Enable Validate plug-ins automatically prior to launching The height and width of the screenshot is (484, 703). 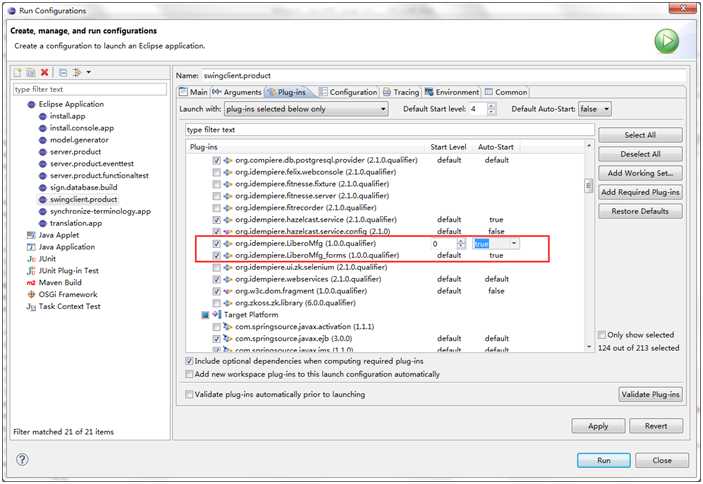(189, 394)
